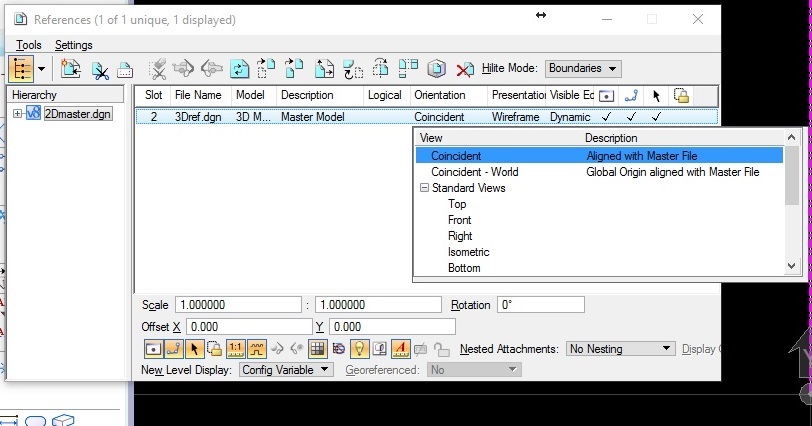The image size is (812, 426).
Task: Click the Reload Reference icon
Action: coord(239,69)
